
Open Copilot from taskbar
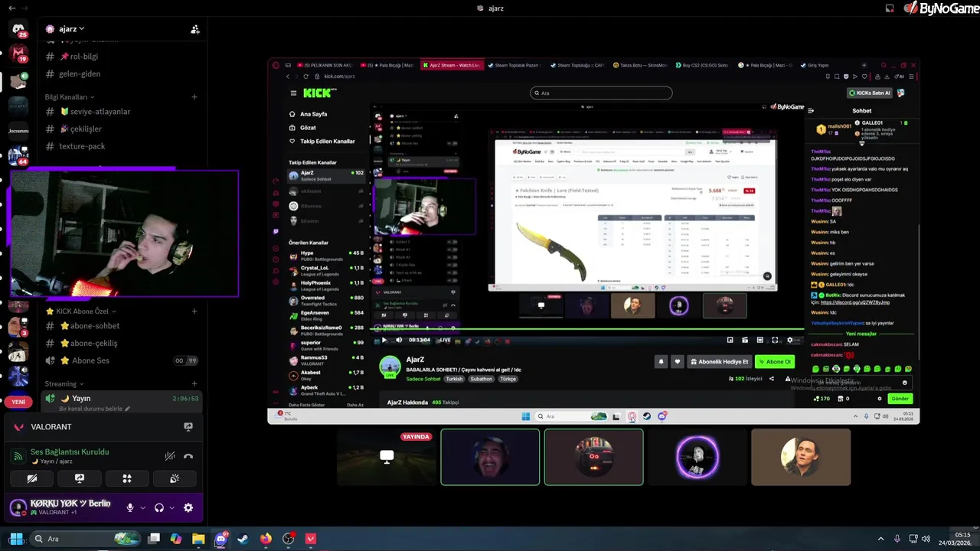176,539
